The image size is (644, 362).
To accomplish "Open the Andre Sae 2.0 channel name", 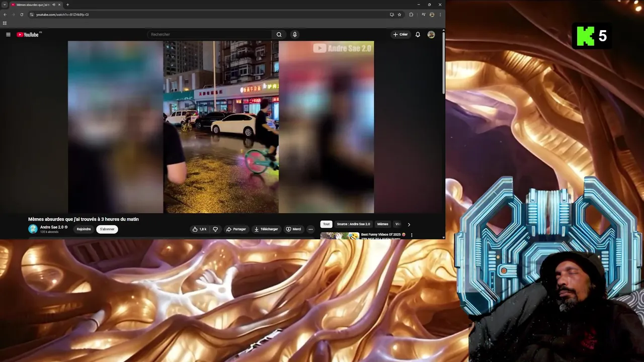I will tap(52, 227).
